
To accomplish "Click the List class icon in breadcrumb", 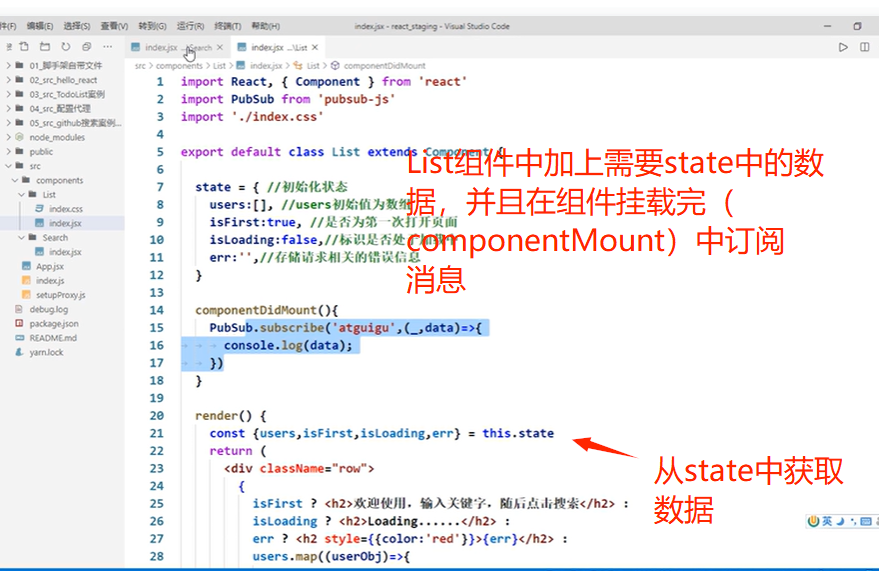I will click(x=298, y=66).
